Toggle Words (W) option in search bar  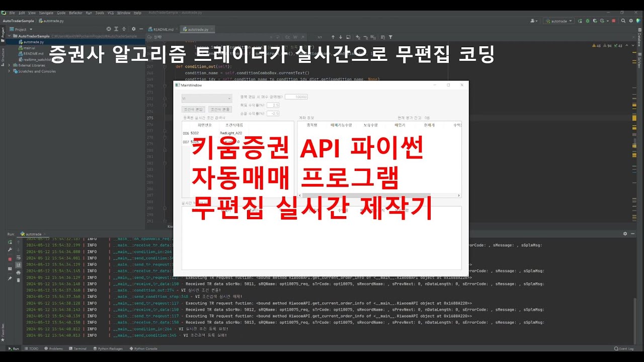click(295, 37)
